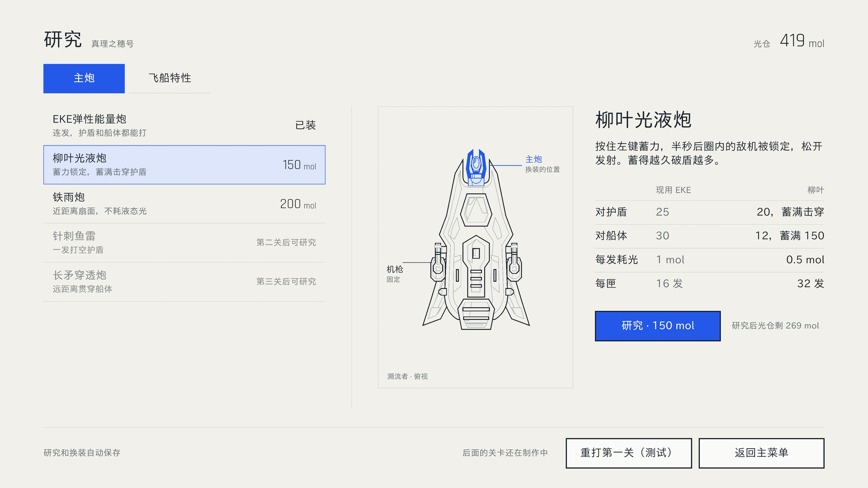Click the 每发耗光 stat row label
Screen dimensions: 868x488
point(617,260)
